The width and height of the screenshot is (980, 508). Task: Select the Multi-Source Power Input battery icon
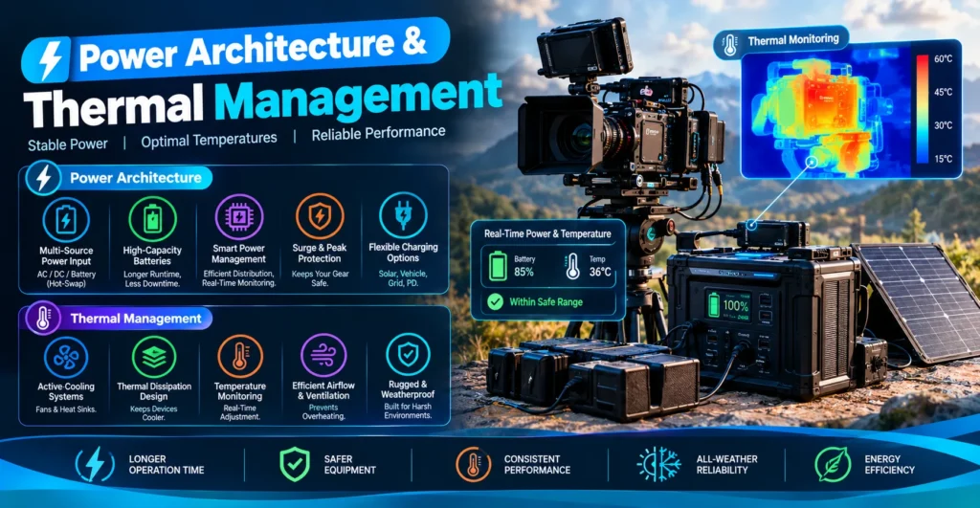pos(66,220)
